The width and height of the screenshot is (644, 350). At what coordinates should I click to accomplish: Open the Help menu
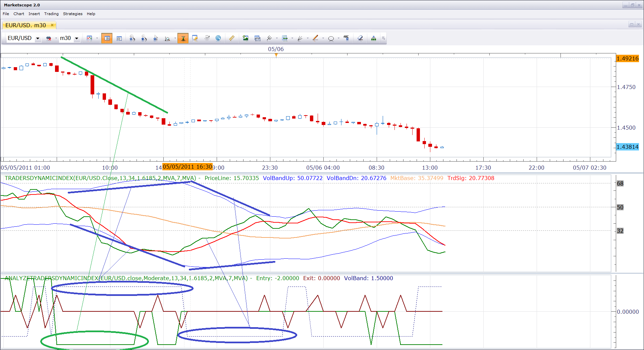(x=91, y=14)
